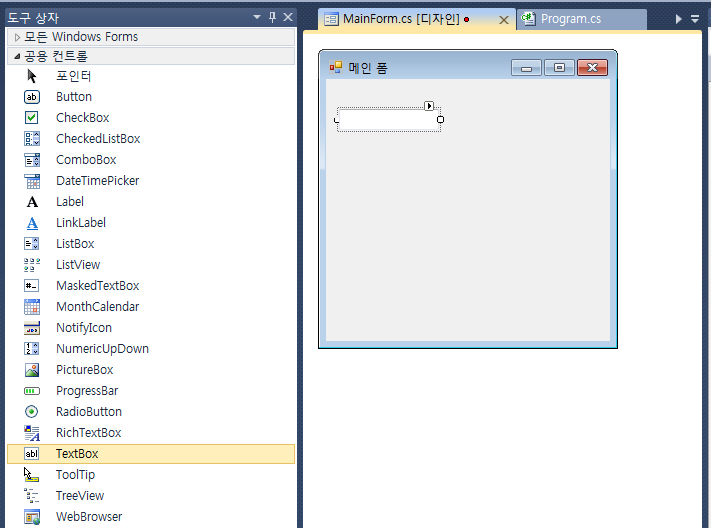Show the document tab overflow arrow
711x528 pixels.
click(678, 19)
